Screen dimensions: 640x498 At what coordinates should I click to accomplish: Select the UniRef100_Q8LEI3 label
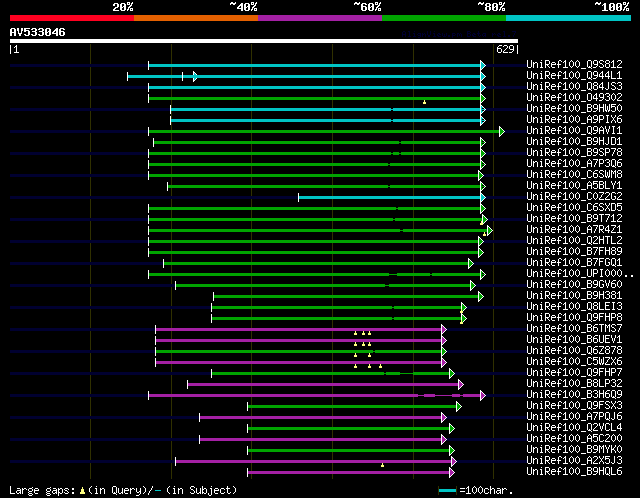574,307
